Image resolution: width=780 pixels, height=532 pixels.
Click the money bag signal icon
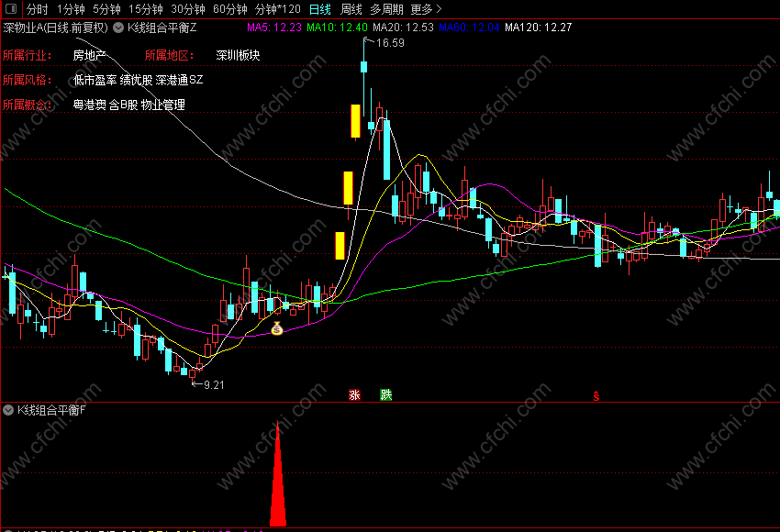click(x=277, y=328)
